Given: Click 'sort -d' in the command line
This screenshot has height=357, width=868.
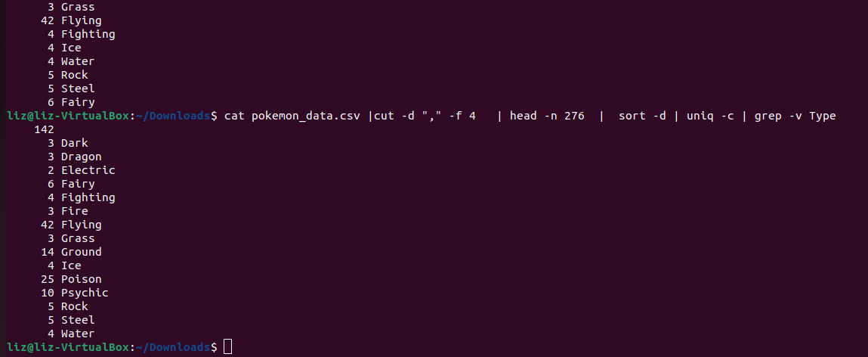Looking at the screenshot, I should pos(642,116).
